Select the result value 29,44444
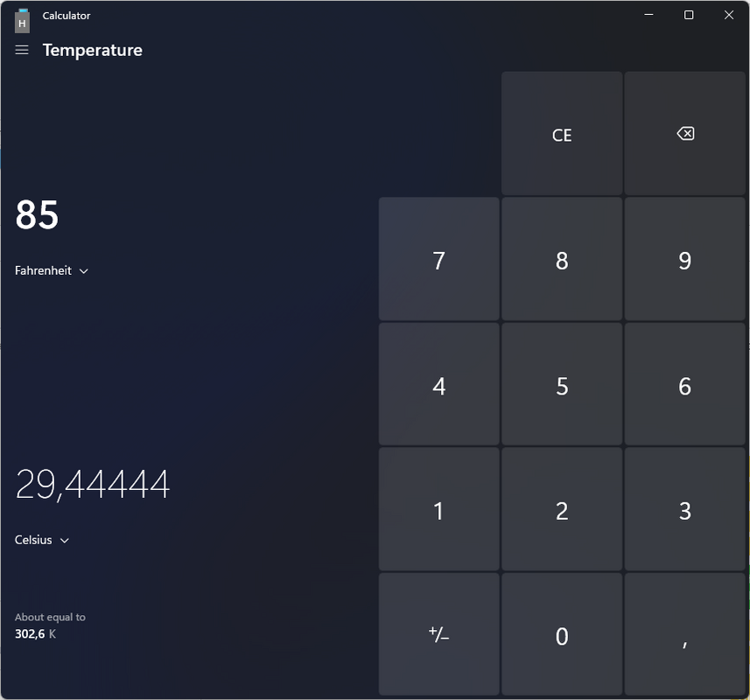 click(93, 485)
